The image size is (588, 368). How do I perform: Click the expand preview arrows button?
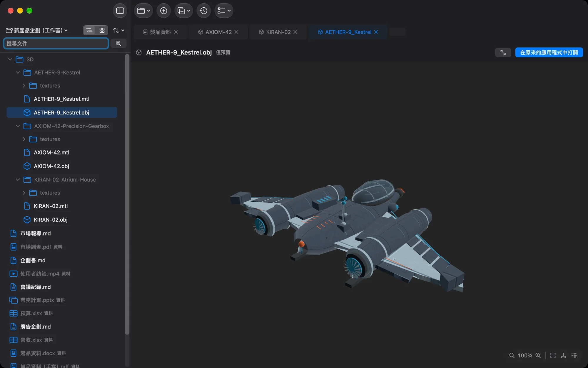[503, 52]
